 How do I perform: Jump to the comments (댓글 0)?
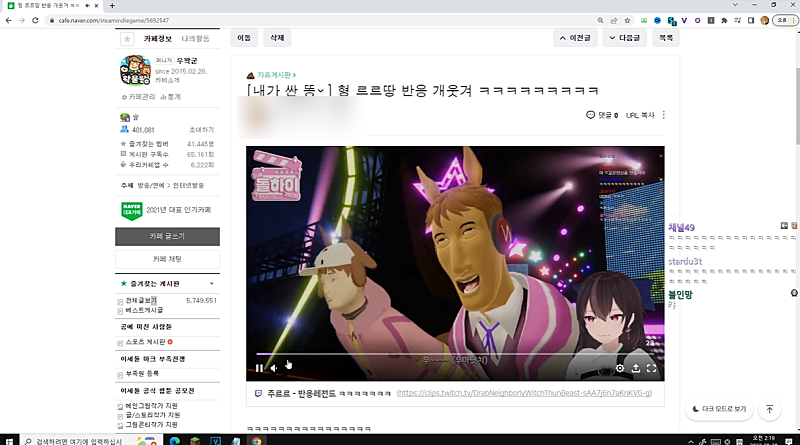click(602, 115)
